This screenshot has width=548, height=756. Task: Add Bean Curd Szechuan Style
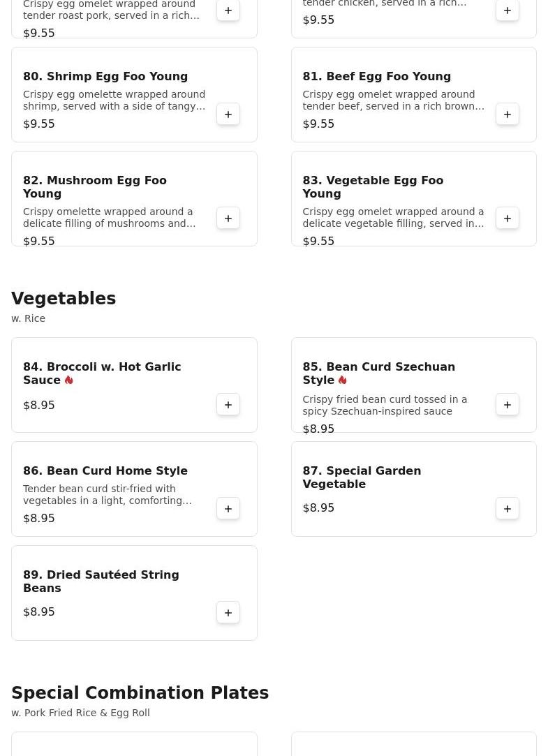coord(508,405)
